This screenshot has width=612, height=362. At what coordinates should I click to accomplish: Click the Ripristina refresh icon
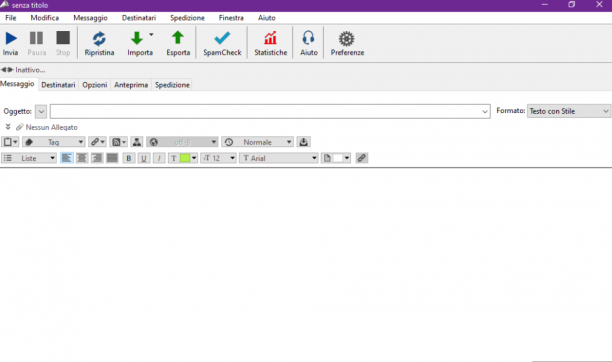click(x=99, y=39)
